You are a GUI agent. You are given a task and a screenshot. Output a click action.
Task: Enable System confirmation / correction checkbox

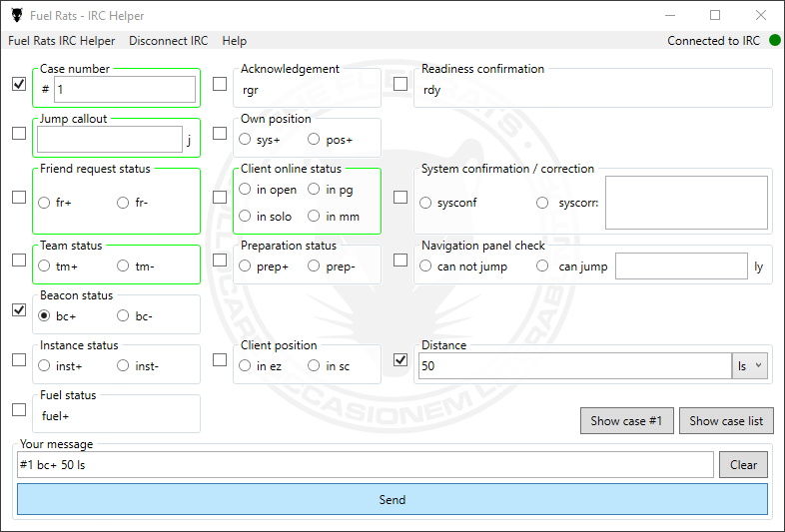pyautogui.click(x=400, y=198)
